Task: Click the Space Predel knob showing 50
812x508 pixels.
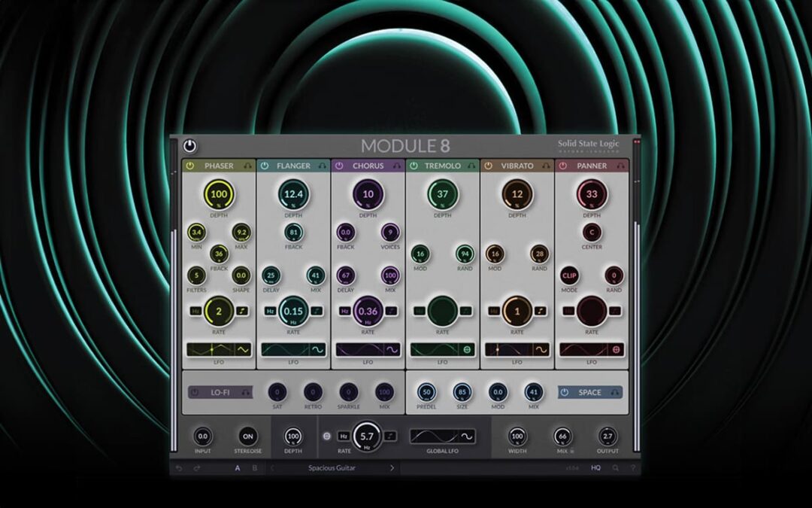Action: (426, 392)
